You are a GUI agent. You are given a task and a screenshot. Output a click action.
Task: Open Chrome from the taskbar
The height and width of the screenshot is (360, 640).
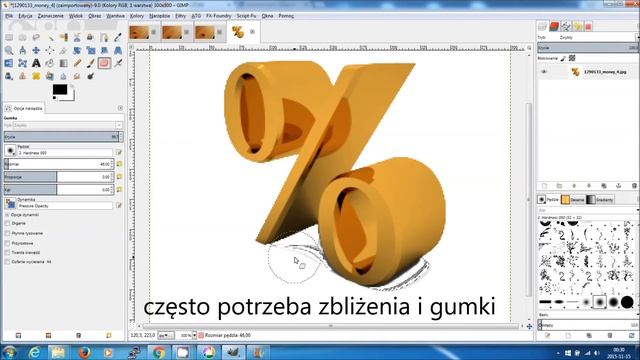159,352
